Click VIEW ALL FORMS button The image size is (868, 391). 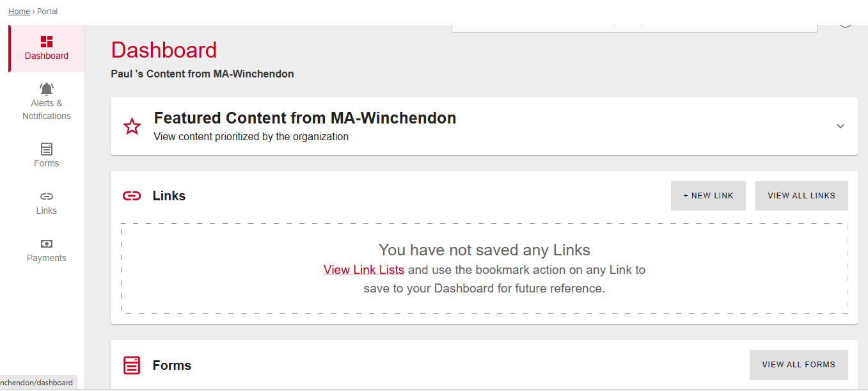coord(798,365)
